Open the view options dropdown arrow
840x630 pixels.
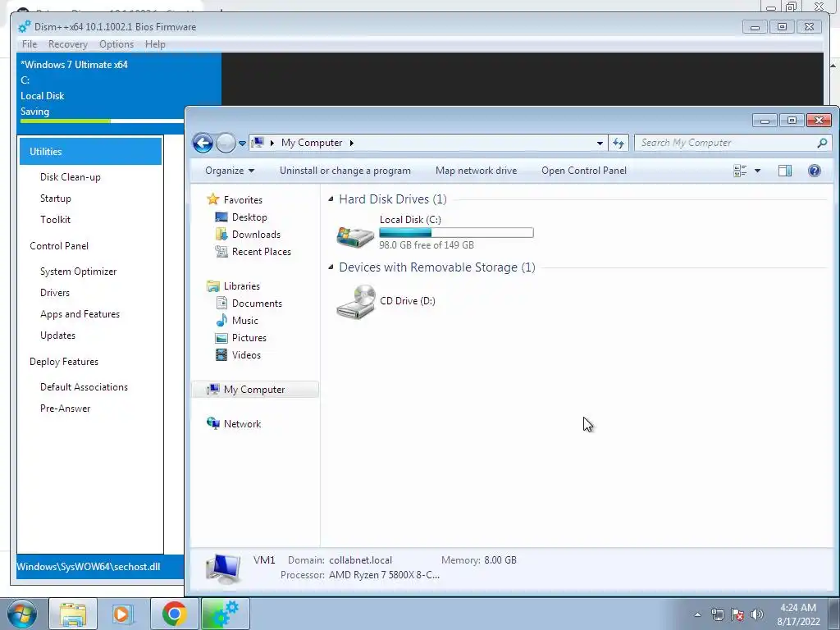757,171
